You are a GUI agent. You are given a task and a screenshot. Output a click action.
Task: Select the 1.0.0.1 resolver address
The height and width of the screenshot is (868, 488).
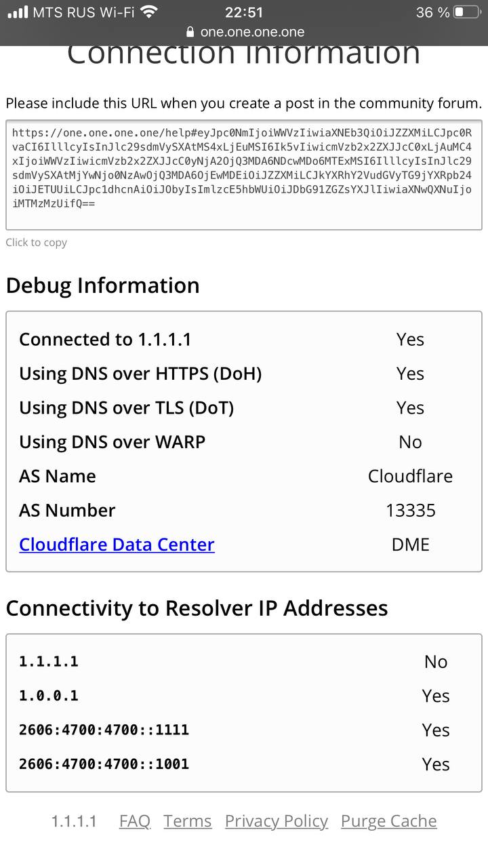click(49, 696)
